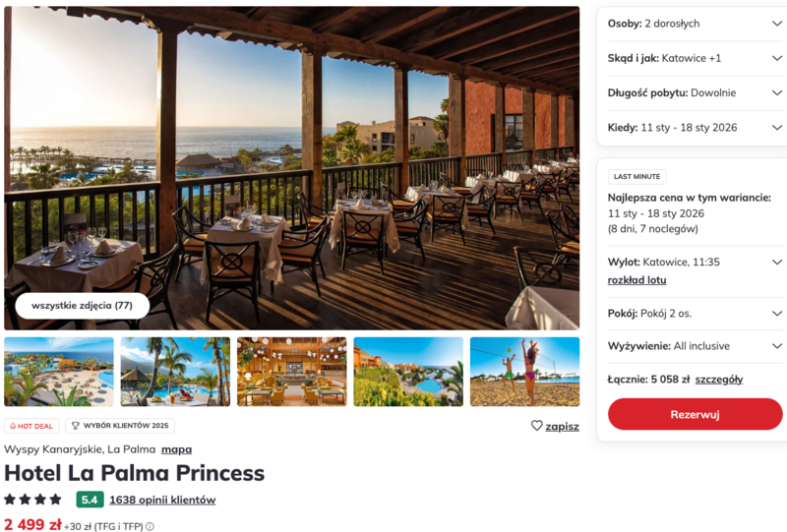
Task: Select the beach volleyball thumbnail photo
Action: (x=524, y=372)
